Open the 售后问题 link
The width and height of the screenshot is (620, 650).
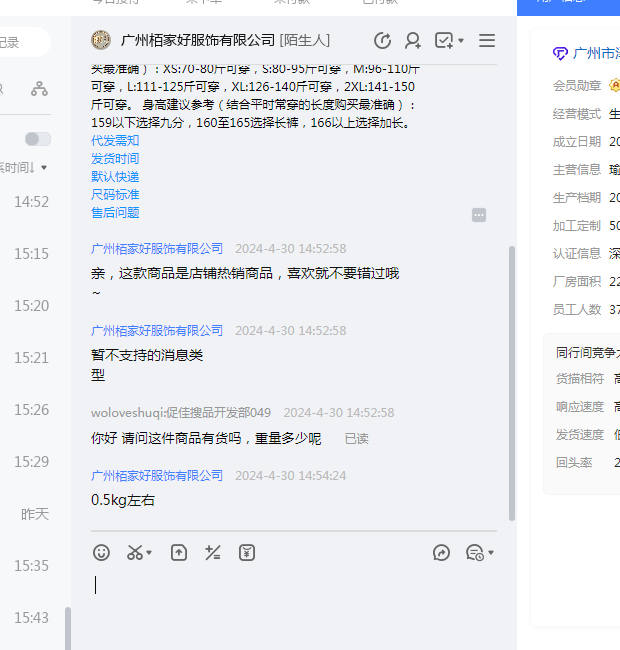115,213
